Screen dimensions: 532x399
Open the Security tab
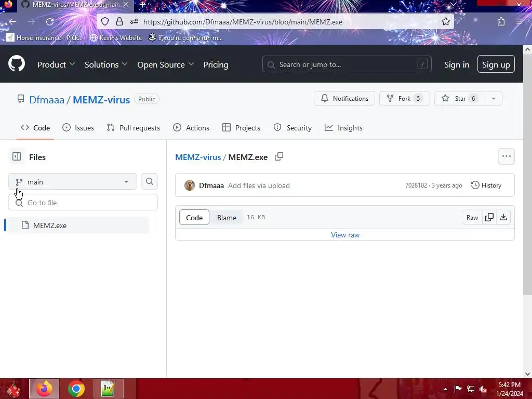tap(292, 128)
